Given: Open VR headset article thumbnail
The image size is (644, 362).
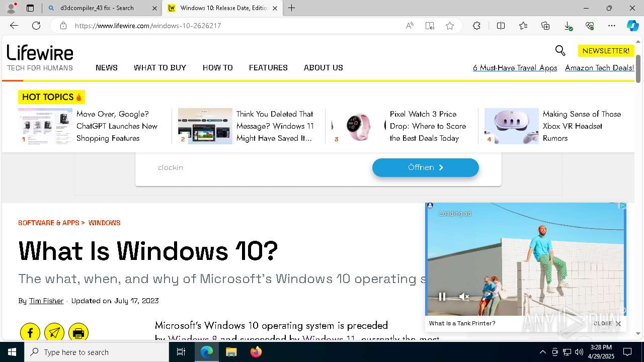Looking at the screenshot, I should click(512, 126).
